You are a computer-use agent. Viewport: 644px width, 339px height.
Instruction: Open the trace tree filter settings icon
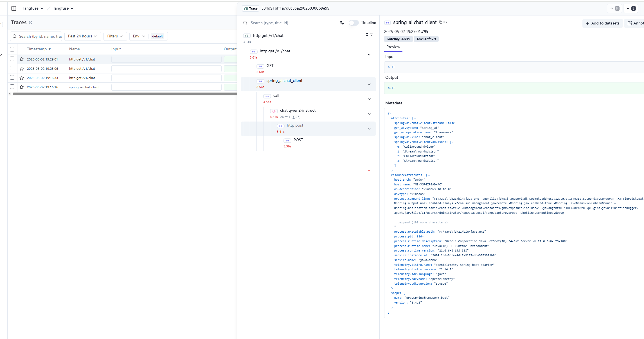342,23
